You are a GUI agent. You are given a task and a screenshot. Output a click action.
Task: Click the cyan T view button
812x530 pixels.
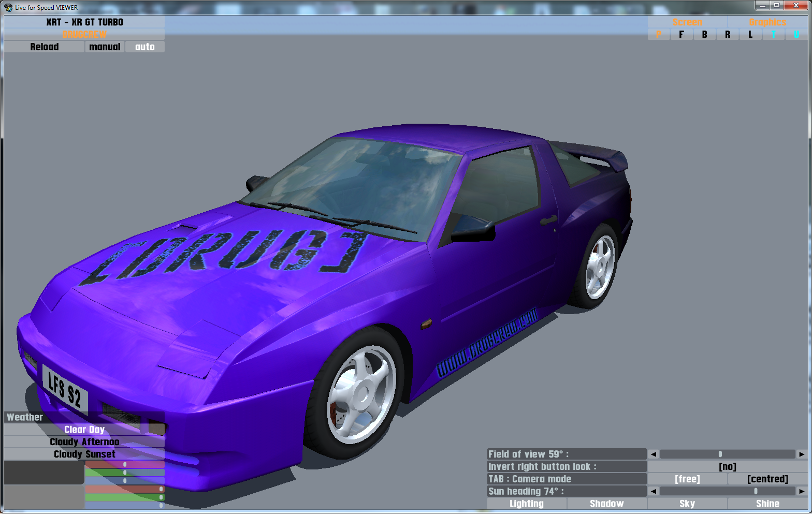coord(773,35)
